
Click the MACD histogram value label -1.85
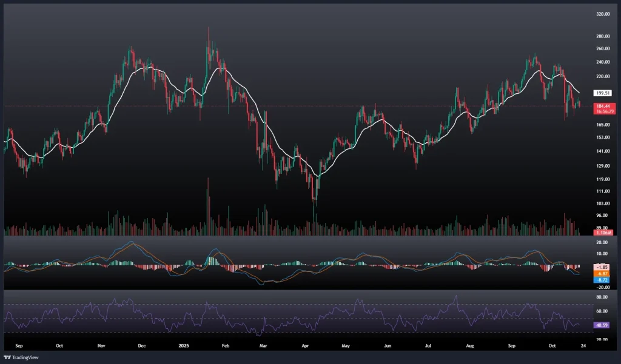(x=603, y=266)
